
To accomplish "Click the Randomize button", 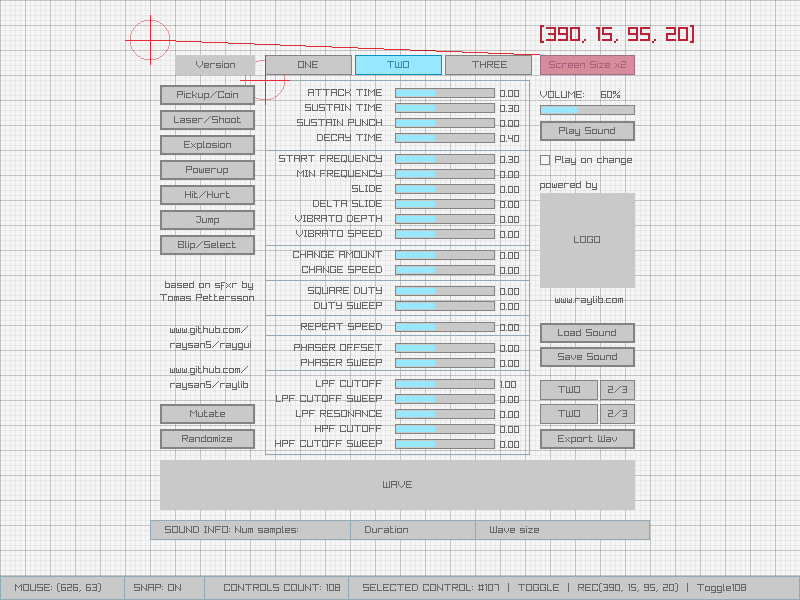I will tap(207, 439).
